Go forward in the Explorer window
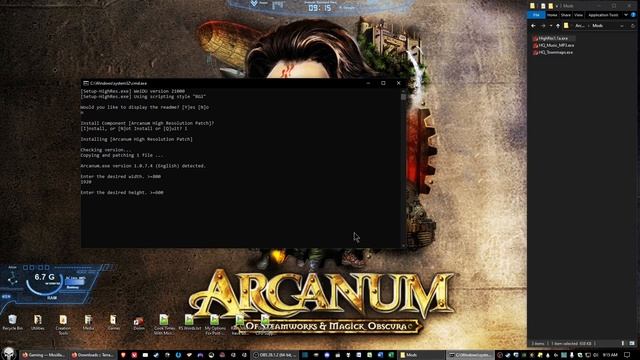Viewport: 640px width, 360px height. click(543, 26)
